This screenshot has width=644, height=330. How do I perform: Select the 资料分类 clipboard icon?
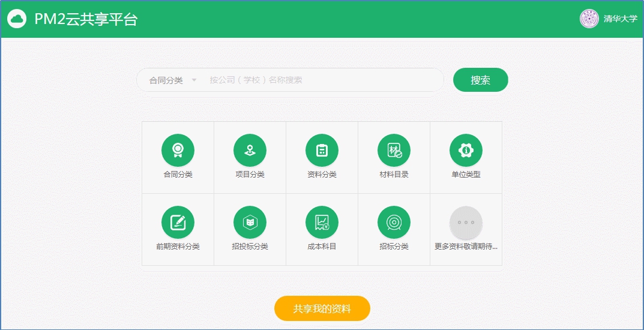click(322, 150)
